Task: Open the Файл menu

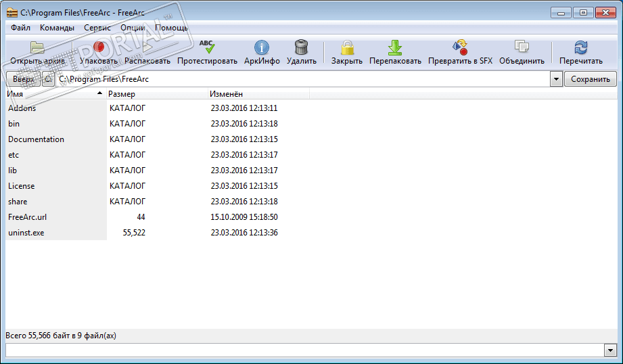Action: tap(21, 28)
